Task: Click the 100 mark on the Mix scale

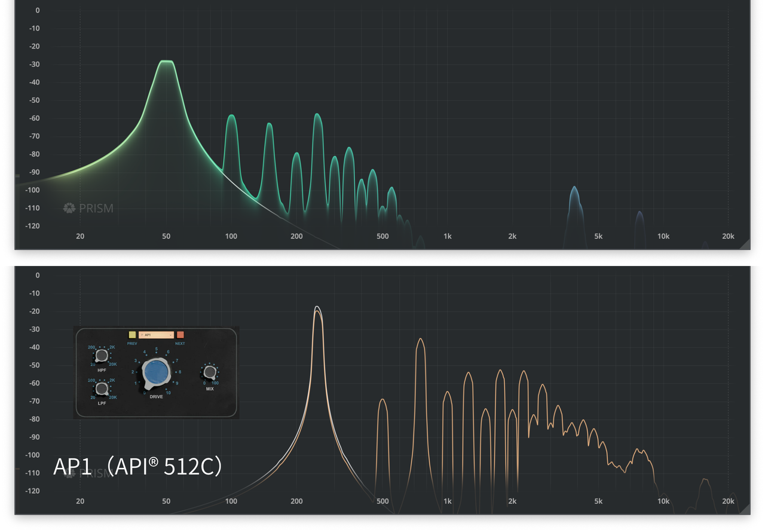Action: [215, 383]
